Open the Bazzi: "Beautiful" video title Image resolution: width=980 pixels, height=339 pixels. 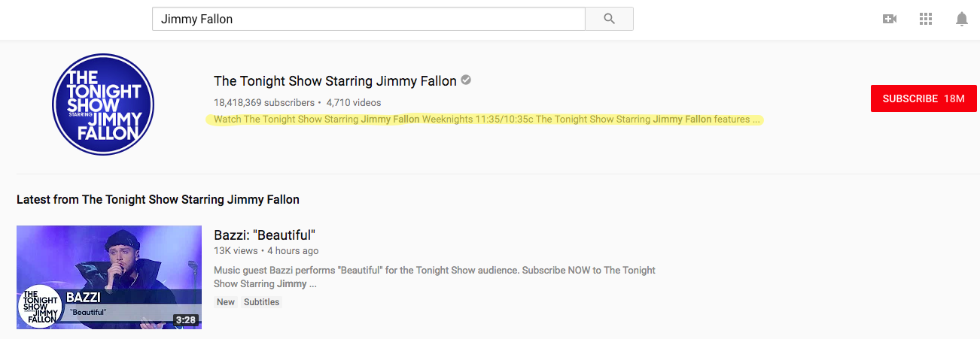tap(264, 235)
